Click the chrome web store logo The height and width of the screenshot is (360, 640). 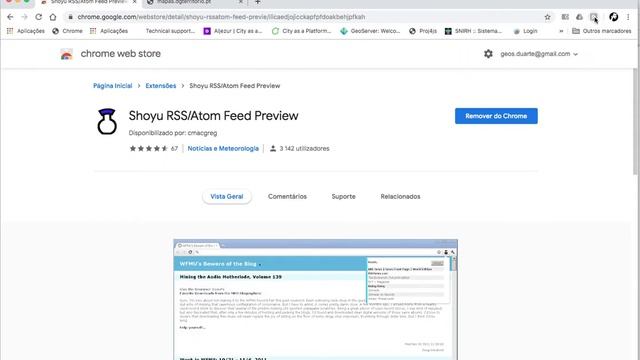[67, 54]
